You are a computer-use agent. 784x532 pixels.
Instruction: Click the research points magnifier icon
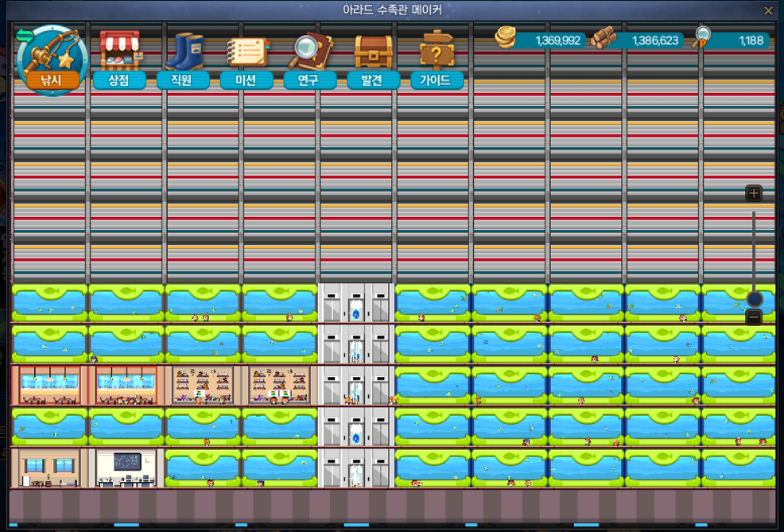click(701, 37)
